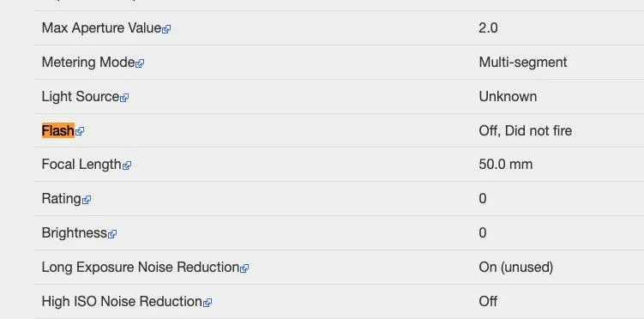Click the highlighted Flash label

58,130
